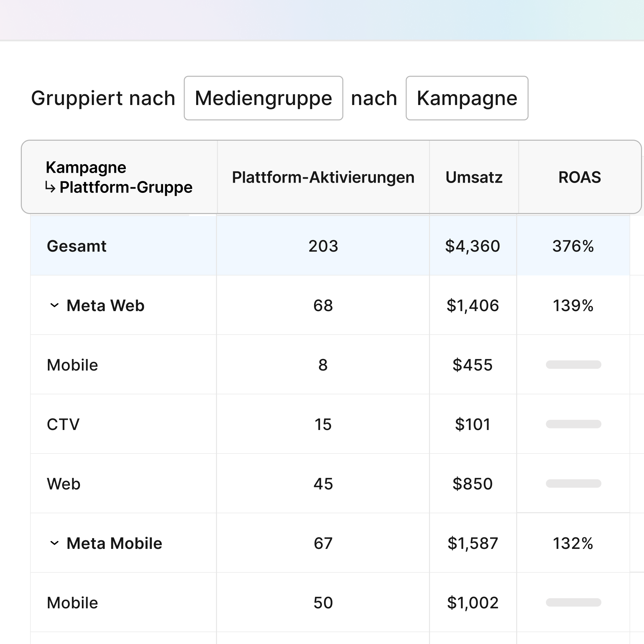The image size is (644, 644).
Task: Sort by Plattform-Aktivierungen column header
Action: [x=323, y=177]
